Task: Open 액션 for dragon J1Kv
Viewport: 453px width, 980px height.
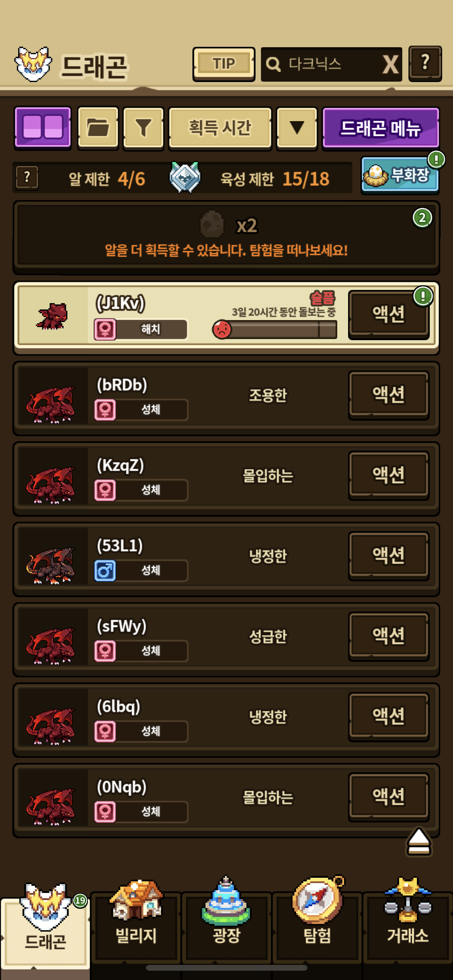Action: (389, 314)
